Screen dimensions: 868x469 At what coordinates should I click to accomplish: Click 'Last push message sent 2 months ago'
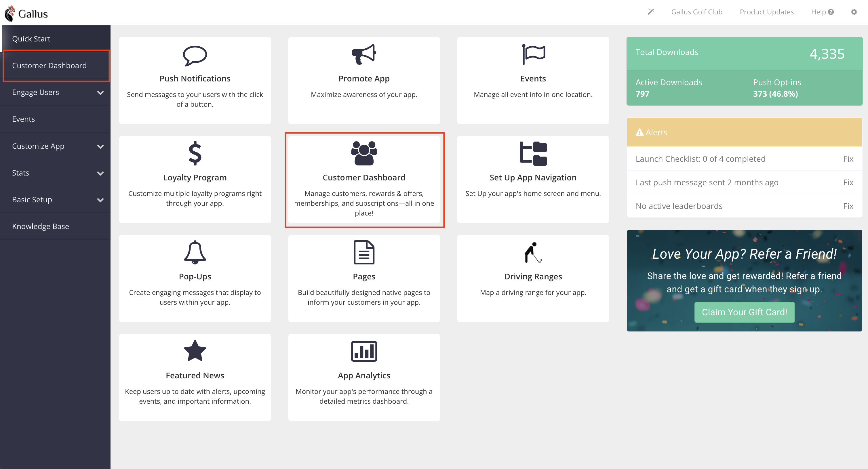[x=707, y=182]
